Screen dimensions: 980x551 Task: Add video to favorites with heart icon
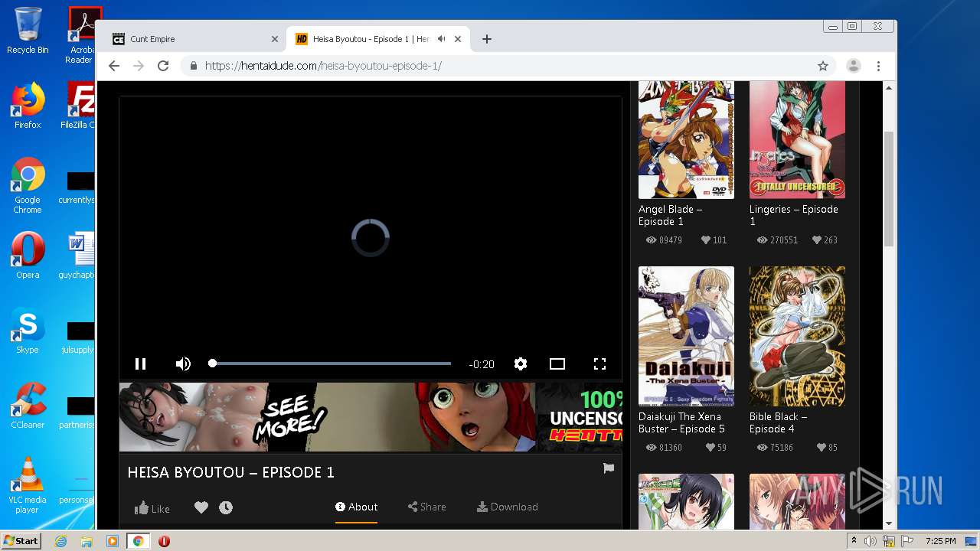tap(201, 507)
